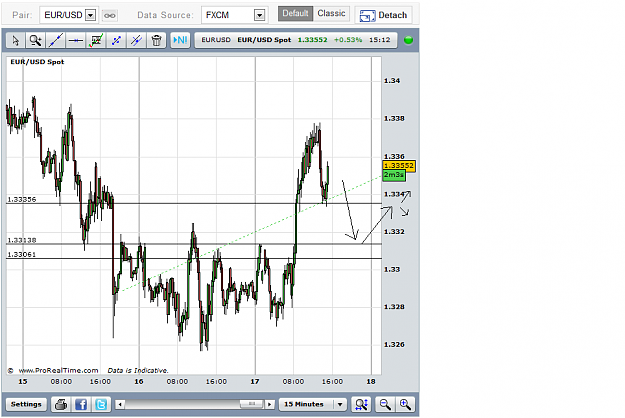Click the green connection status light
This screenshot has width=625, height=418.
408,40
